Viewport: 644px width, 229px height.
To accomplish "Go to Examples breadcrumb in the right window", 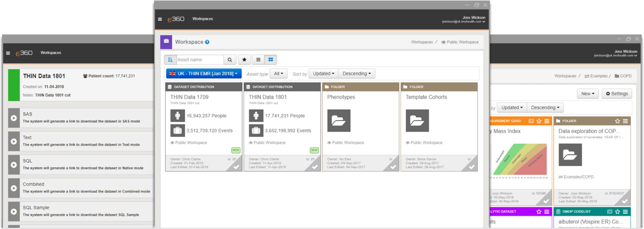I will tap(596, 76).
